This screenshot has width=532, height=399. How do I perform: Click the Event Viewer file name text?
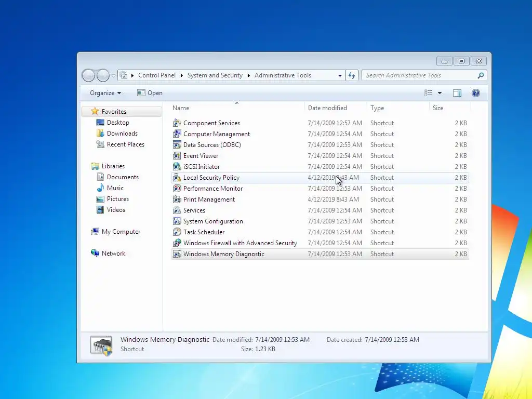click(201, 156)
